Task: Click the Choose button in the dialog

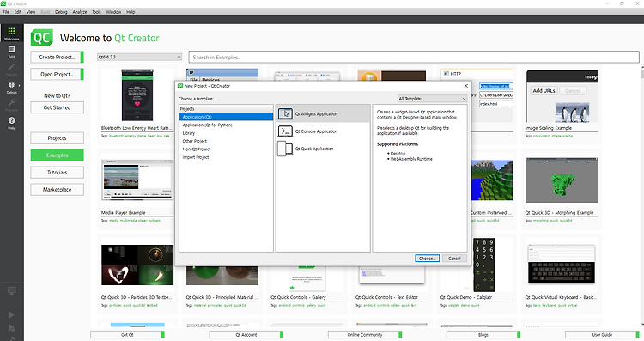Action: click(427, 259)
